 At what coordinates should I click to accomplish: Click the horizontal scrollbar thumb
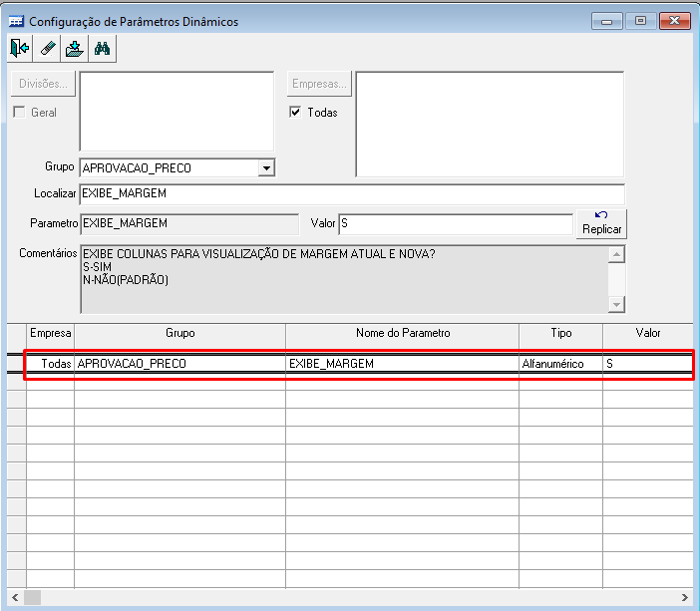click(32, 597)
